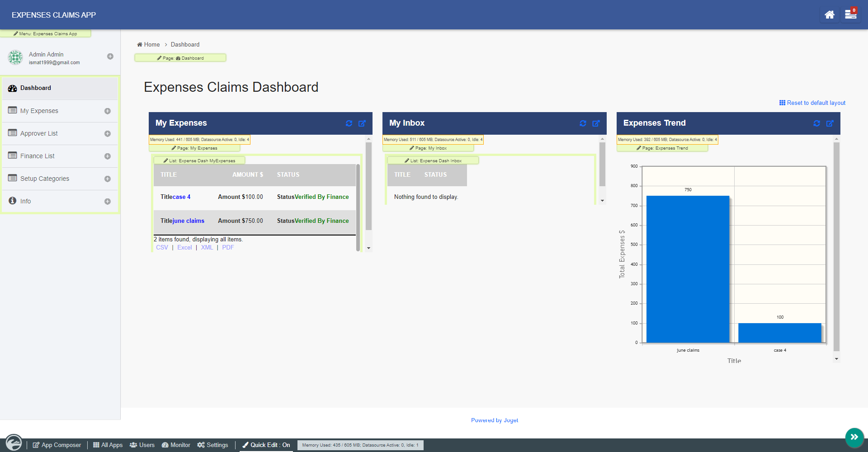Click Reset to default layout
The image size is (868, 452).
tap(812, 103)
